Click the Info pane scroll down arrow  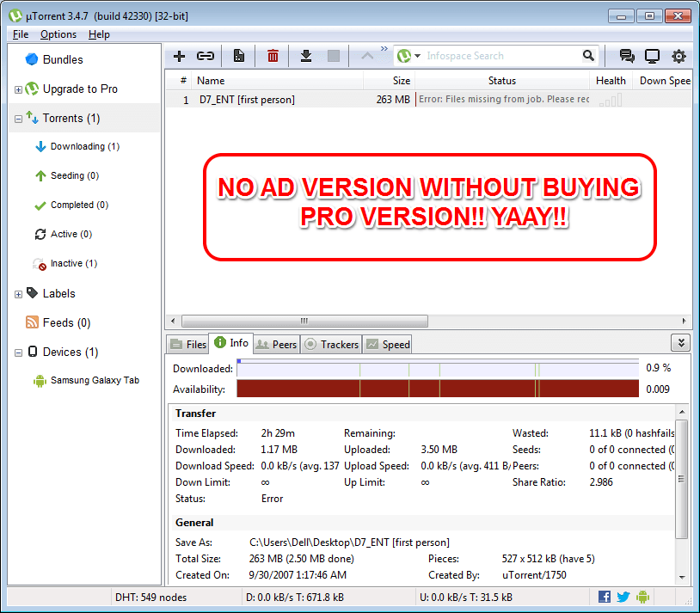[x=682, y=577]
